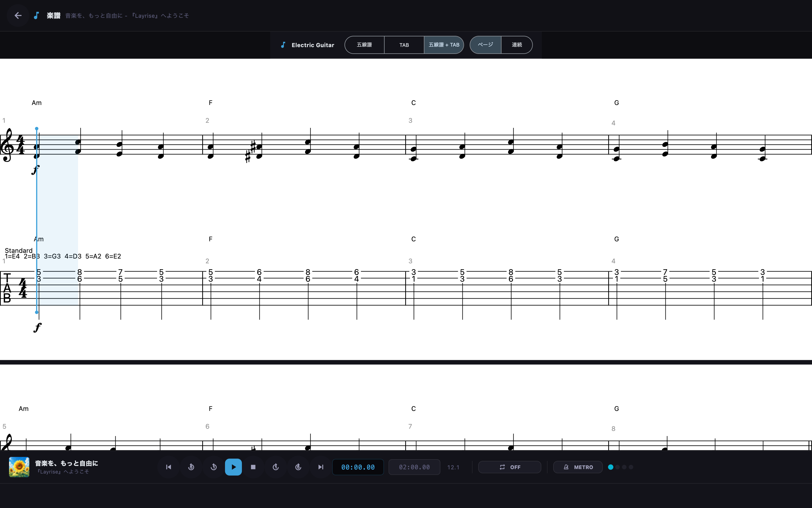The width and height of the screenshot is (812, 508).
Task: Click the song title 音楽を、もっと自由に in player
Action: click(67, 463)
